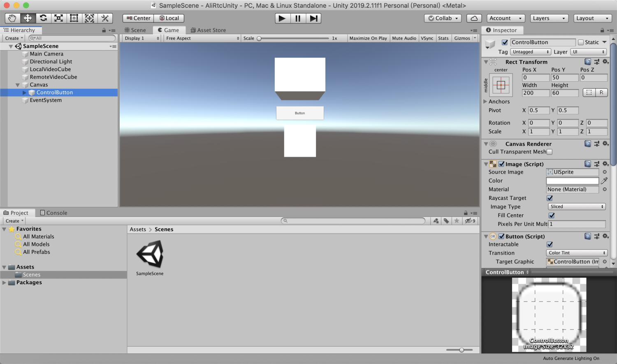Viewport: 617px width, 364px height.
Task: Select the Rect Transform tool
Action: tap(74, 18)
